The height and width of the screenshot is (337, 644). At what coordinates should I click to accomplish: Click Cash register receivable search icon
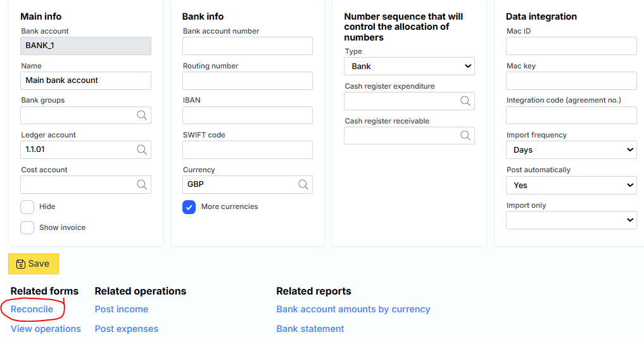coord(465,136)
